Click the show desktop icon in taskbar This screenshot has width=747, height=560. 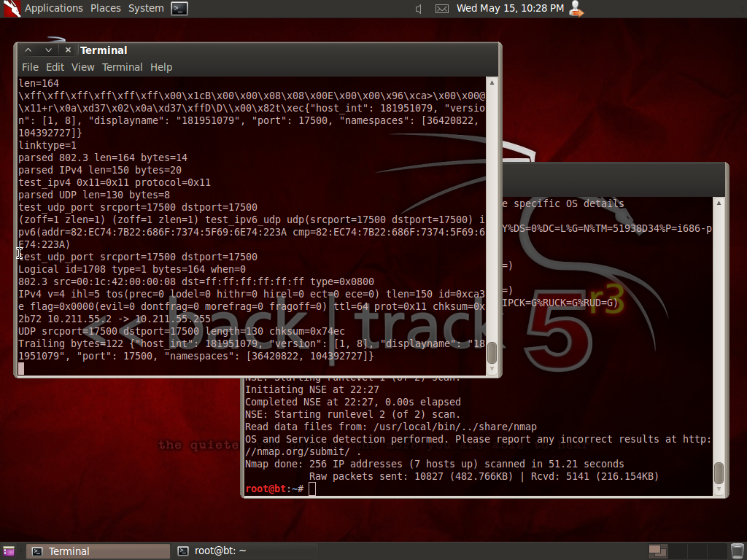coord(9,551)
